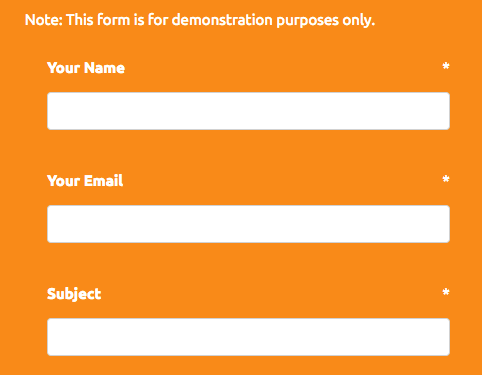Click the demonstration purposes note sentence

200,20
